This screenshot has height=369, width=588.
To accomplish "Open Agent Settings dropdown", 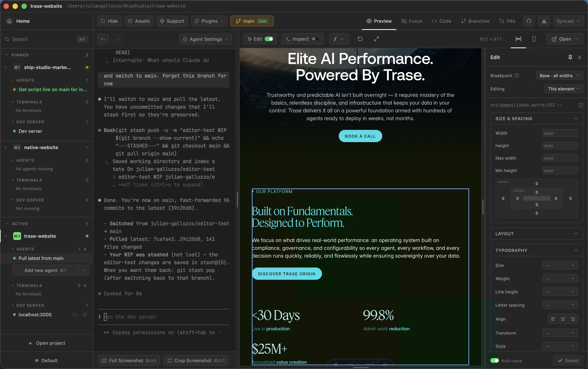I will [x=205, y=39].
